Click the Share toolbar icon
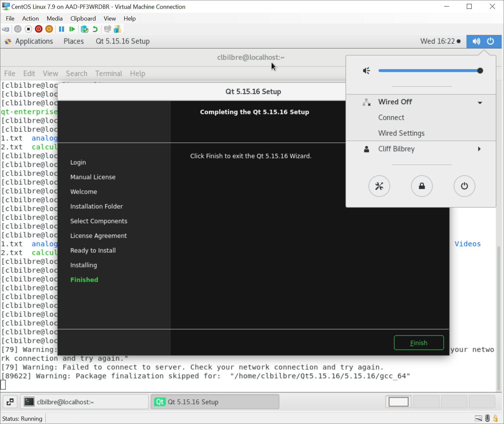504x424 pixels. [117, 29]
